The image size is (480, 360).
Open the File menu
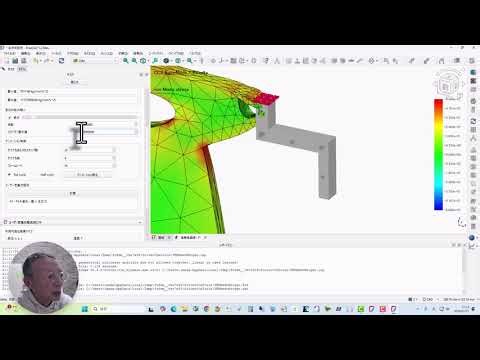[x=9, y=53]
